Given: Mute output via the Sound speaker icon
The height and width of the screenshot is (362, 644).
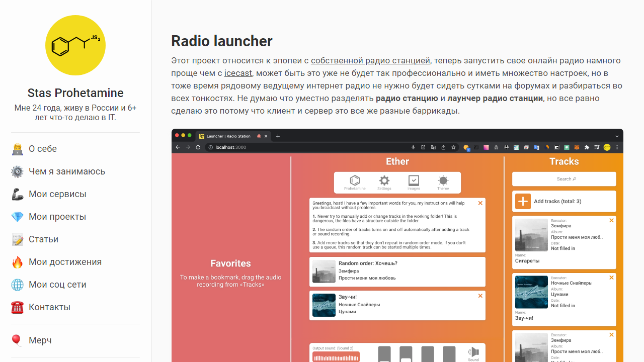Looking at the screenshot, I should click(x=473, y=352).
